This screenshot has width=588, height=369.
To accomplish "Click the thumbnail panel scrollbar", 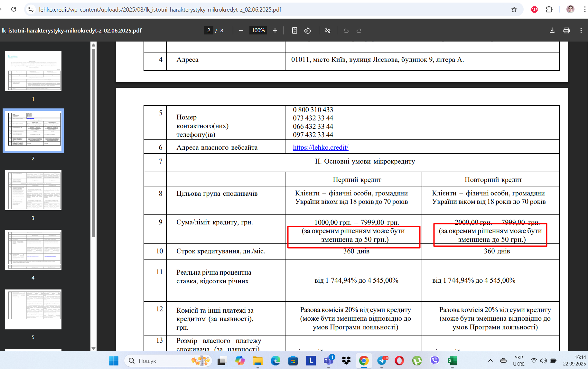I will pos(93,143).
